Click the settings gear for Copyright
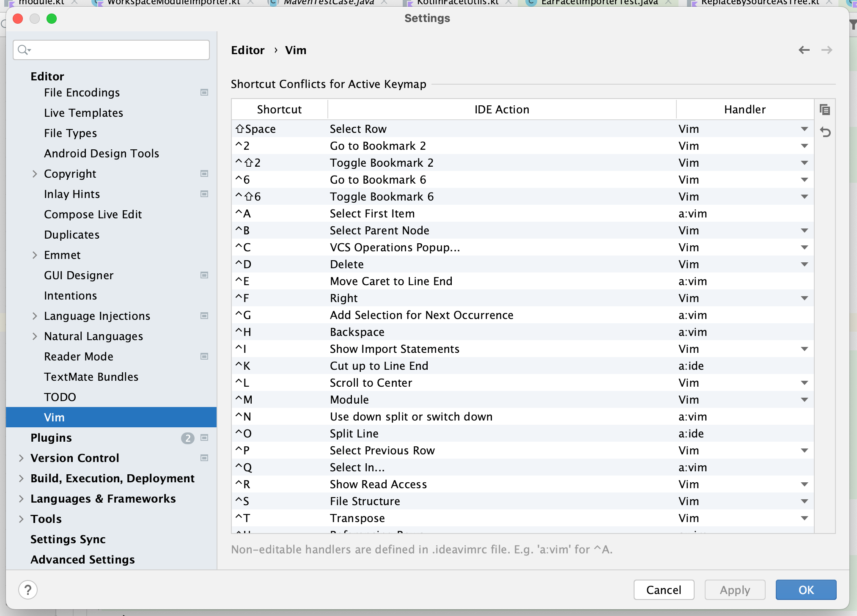Screen dimensions: 857x616 [204, 173]
